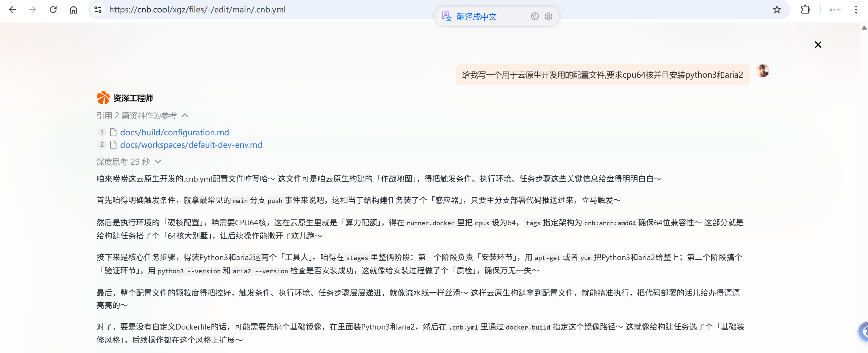Click the translate icon in the floating toolbar
The width and height of the screenshot is (868, 353).
pyautogui.click(x=446, y=16)
